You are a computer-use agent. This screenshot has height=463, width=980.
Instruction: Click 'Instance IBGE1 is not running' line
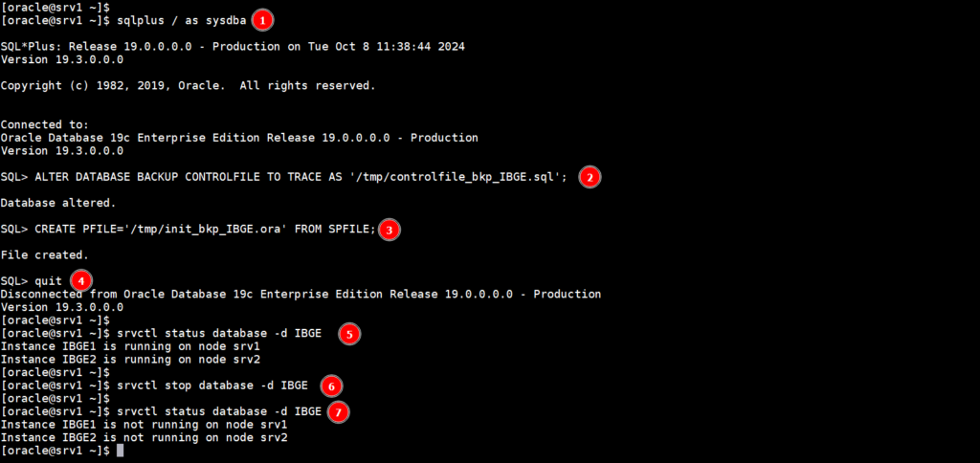point(144,425)
